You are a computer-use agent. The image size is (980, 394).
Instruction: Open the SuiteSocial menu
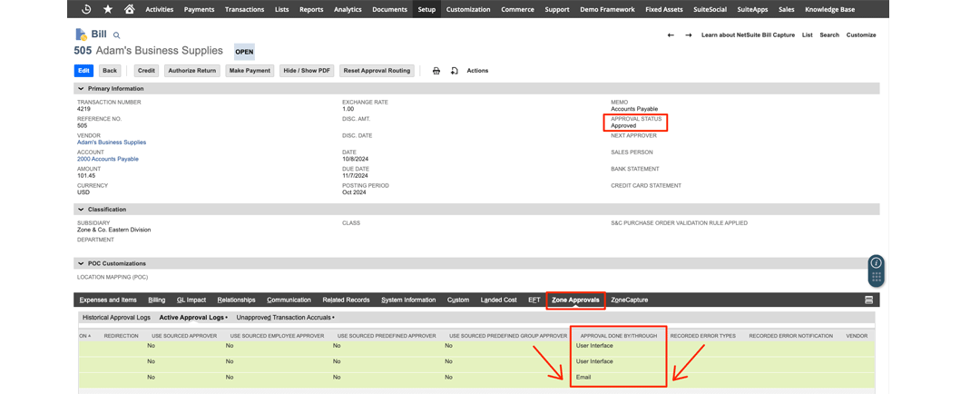coord(710,9)
